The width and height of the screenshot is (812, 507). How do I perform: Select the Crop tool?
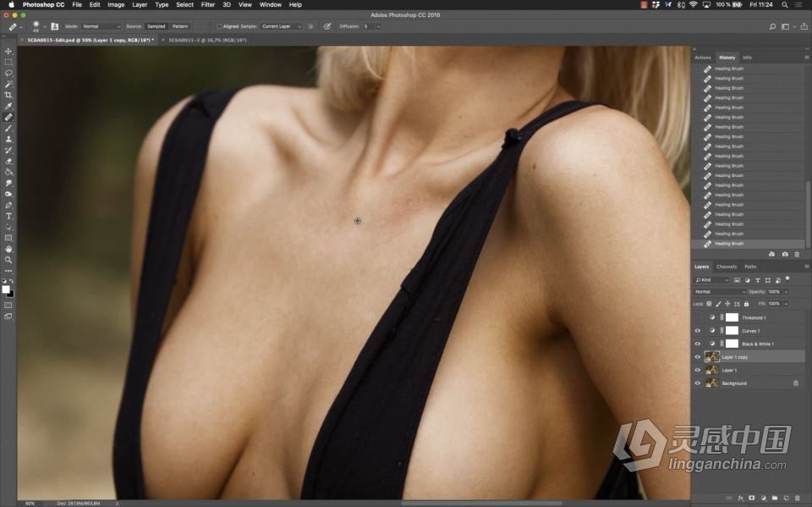[8, 95]
